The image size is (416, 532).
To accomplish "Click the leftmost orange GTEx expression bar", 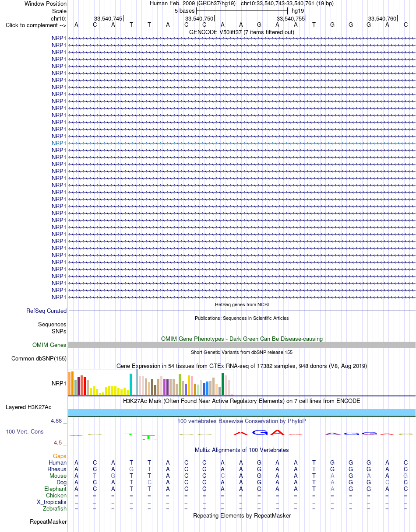I will [70, 384].
